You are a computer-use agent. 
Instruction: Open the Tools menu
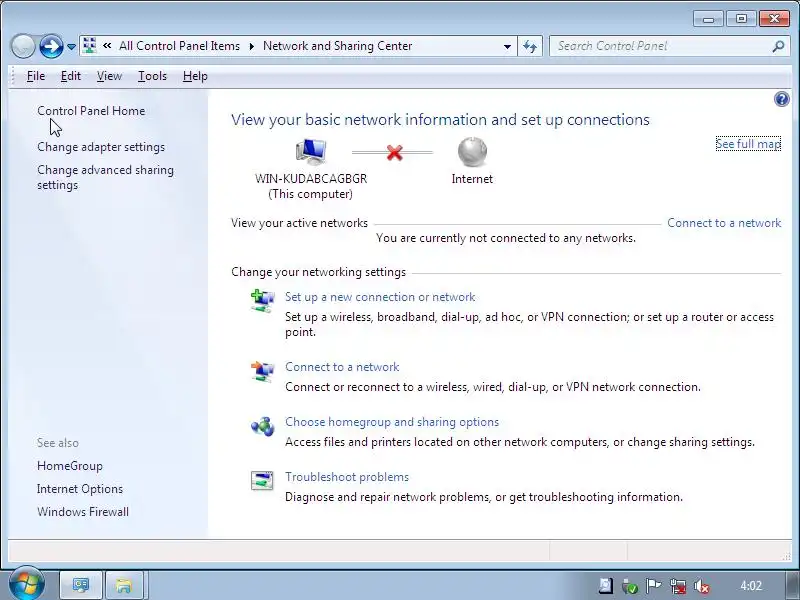click(x=152, y=76)
